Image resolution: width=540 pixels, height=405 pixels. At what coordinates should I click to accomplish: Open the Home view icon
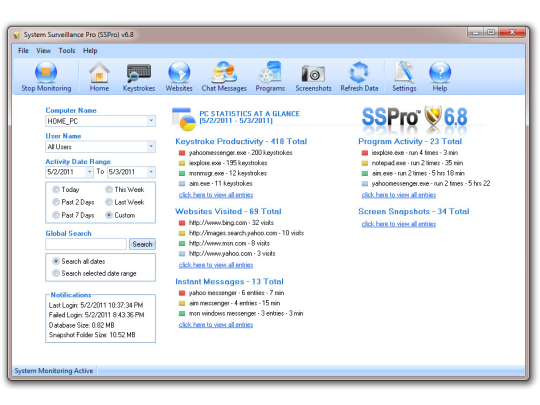click(99, 72)
